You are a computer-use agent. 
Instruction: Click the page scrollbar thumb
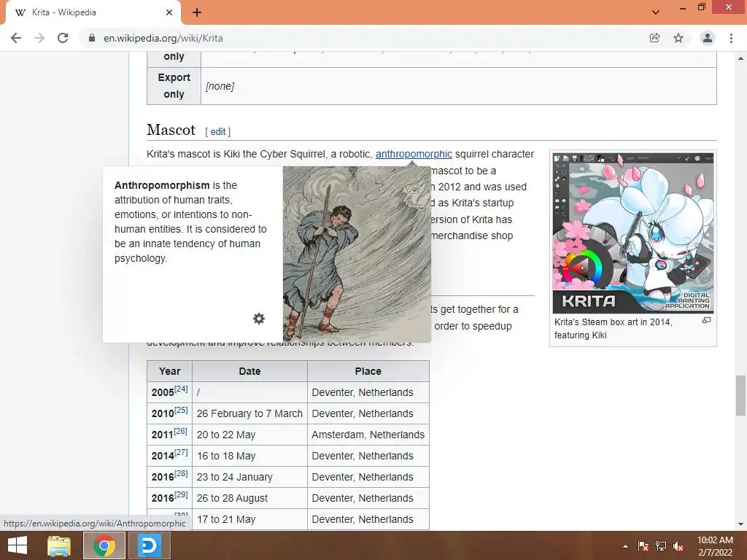coord(741,395)
